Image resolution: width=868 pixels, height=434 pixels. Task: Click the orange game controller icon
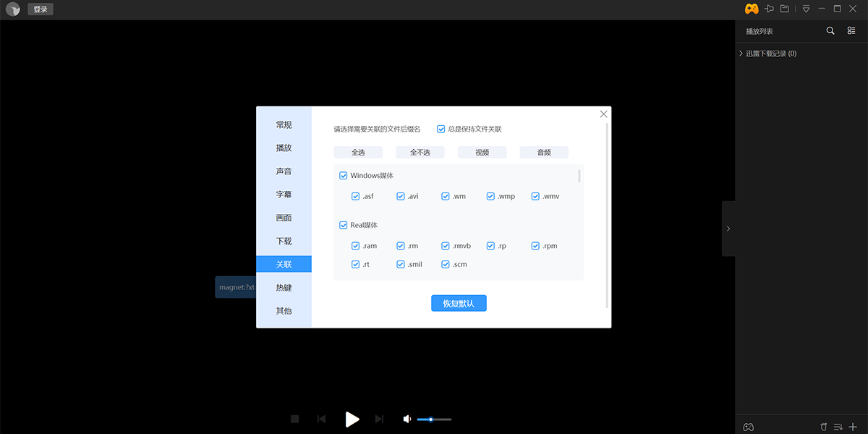[752, 9]
